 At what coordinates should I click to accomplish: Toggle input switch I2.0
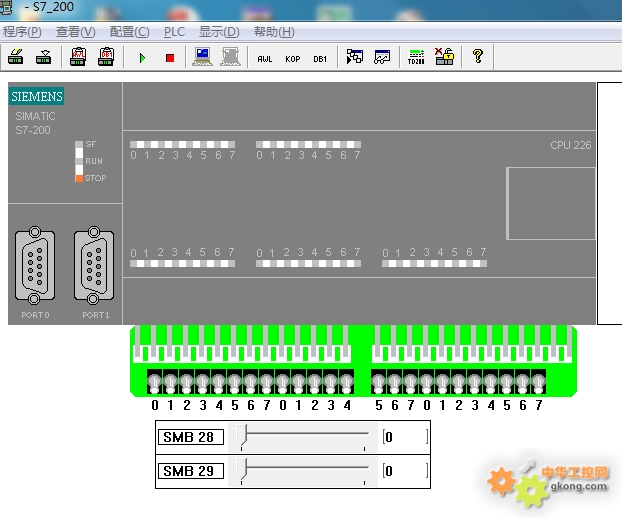[x=426, y=382]
